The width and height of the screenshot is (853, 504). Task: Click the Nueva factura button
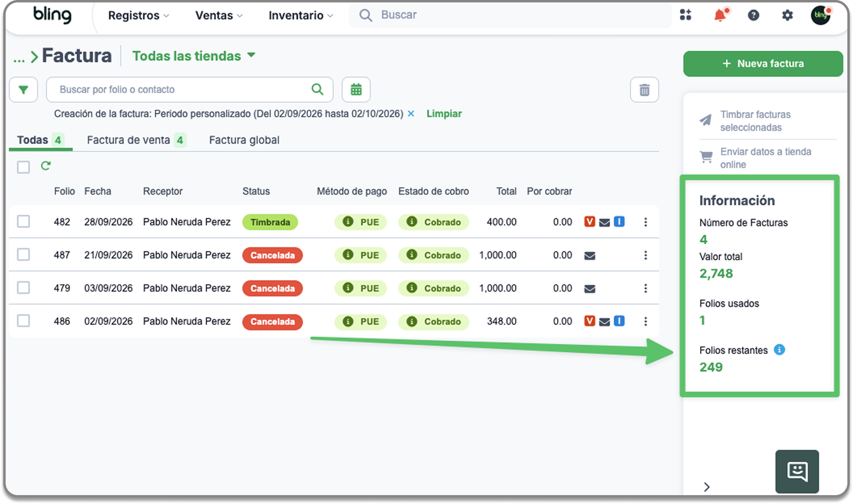click(x=763, y=63)
